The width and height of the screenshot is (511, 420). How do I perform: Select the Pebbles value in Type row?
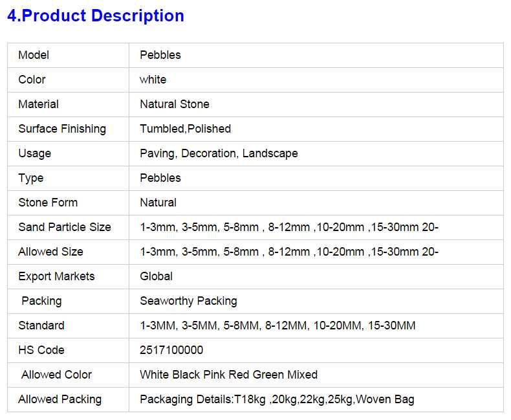coord(160,178)
